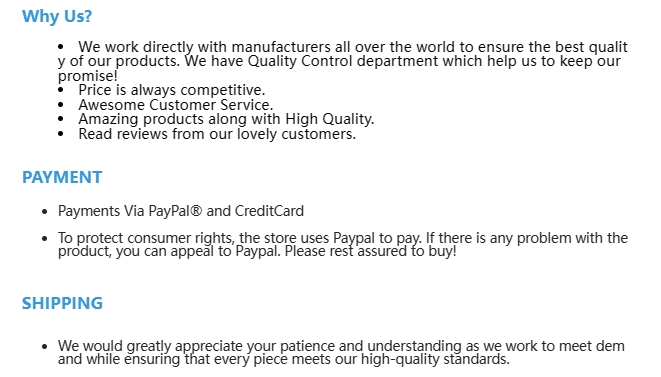
Task: Click the SHIPPING section heading
Action: pyautogui.click(x=62, y=303)
